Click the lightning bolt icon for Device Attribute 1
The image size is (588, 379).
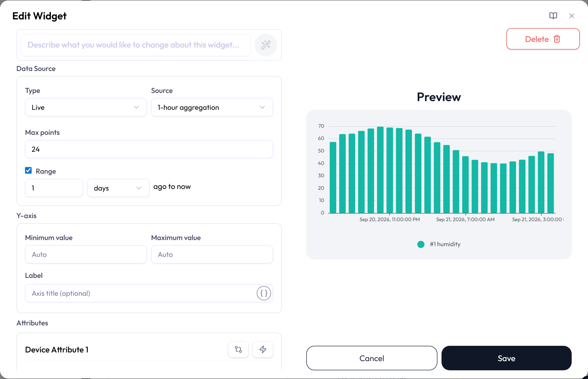click(x=263, y=349)
